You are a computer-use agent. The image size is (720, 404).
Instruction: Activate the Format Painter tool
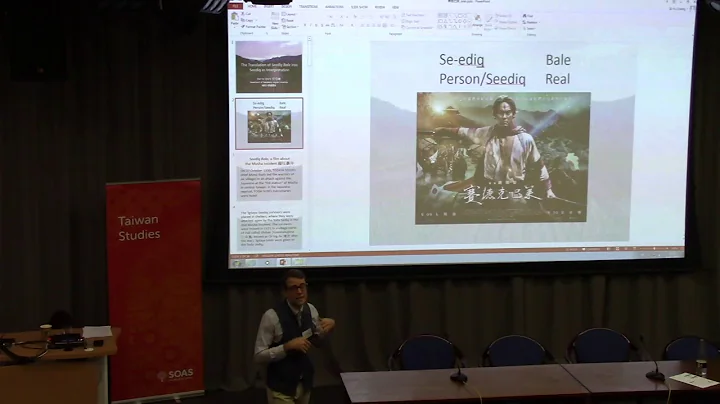[254, 27]
